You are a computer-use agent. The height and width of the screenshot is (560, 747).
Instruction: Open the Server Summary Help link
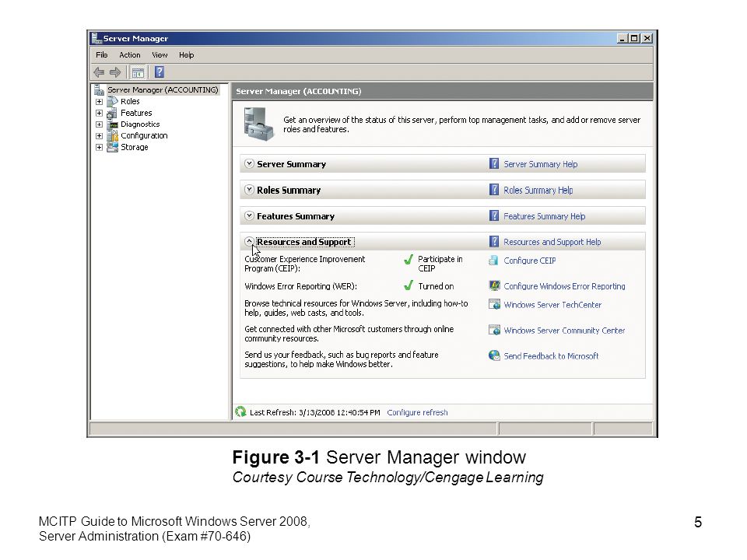(540, 164)
